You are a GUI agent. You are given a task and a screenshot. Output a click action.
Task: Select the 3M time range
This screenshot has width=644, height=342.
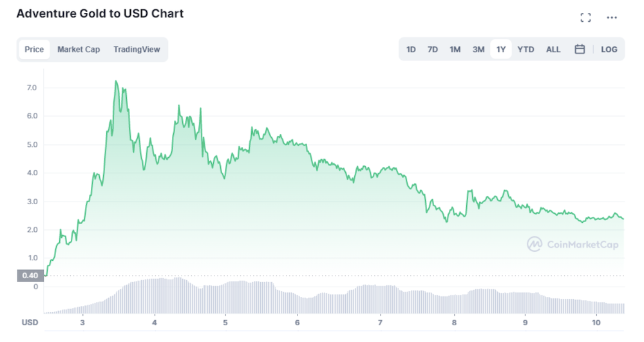tap(478, 49)
